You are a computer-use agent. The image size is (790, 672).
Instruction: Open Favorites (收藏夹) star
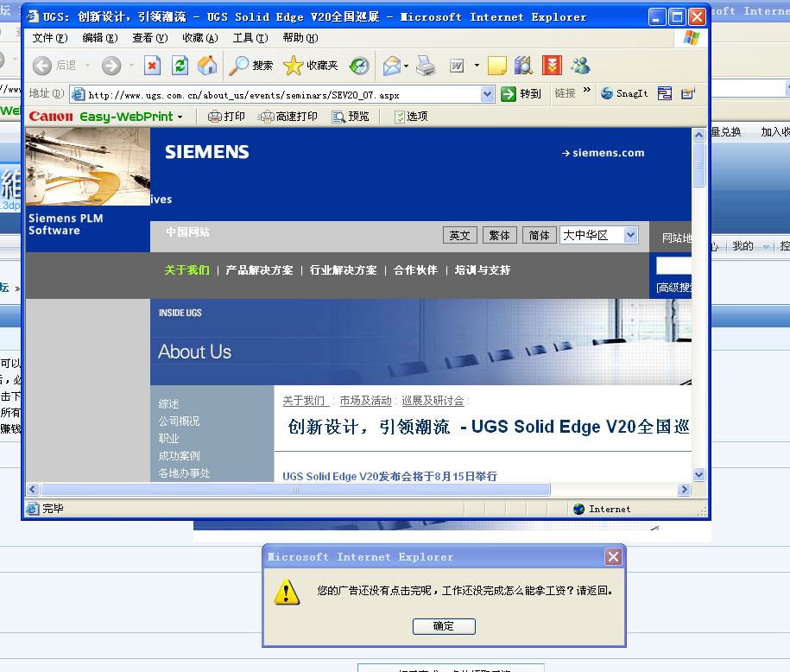tap(310, 66)
